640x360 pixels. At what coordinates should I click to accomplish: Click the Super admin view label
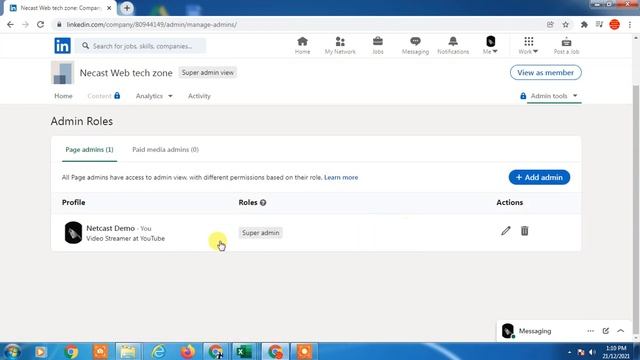point(208,73)
